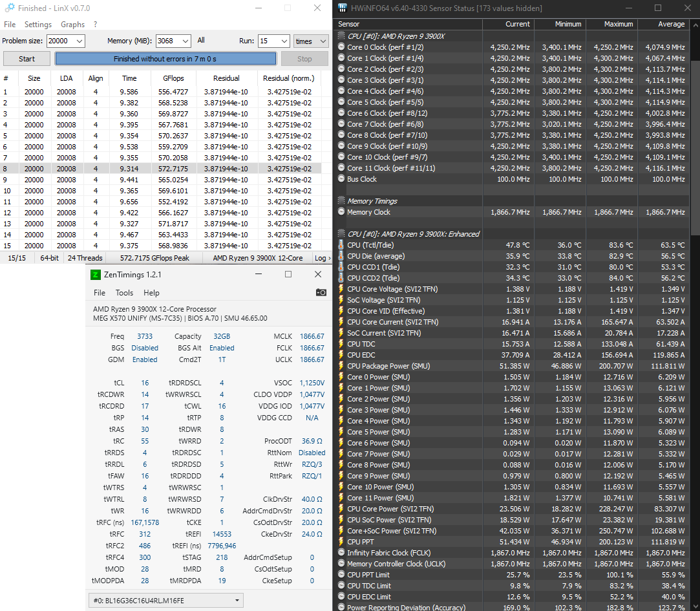
Task: Click the 24 Threads status bar entry
Action: pos(85,258)
